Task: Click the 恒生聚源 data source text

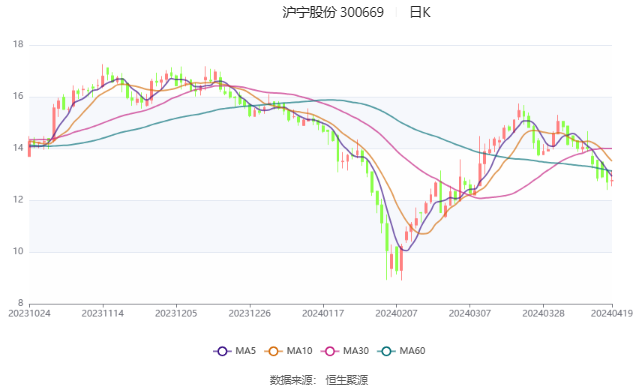Action: (347, 380)
